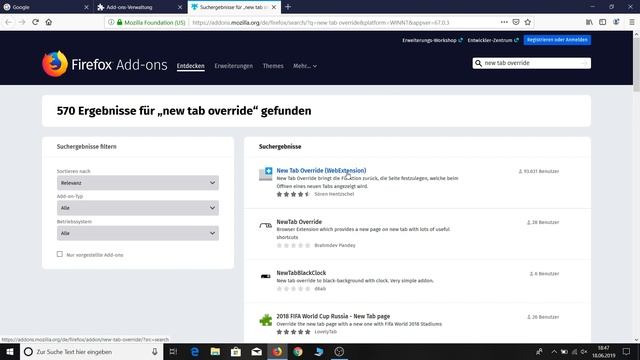
Task: Click the Firefox logo on add-ons site
Action: 55,64
